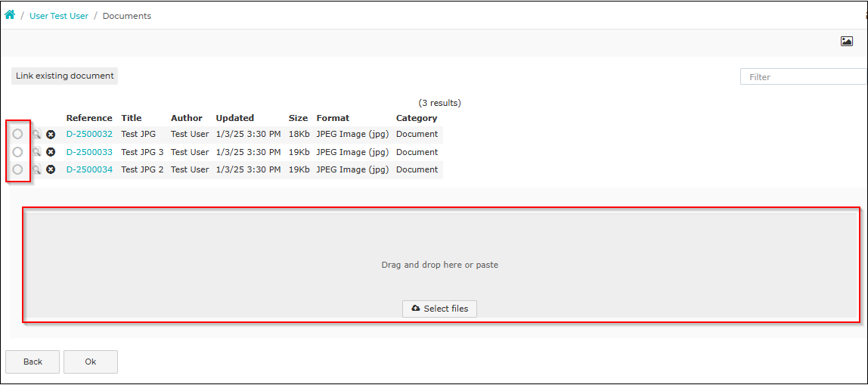Screen dimensions: 868x385
Task: Click the 18Kb size cell
Action: pyautogui.click(x=299, y=134)
